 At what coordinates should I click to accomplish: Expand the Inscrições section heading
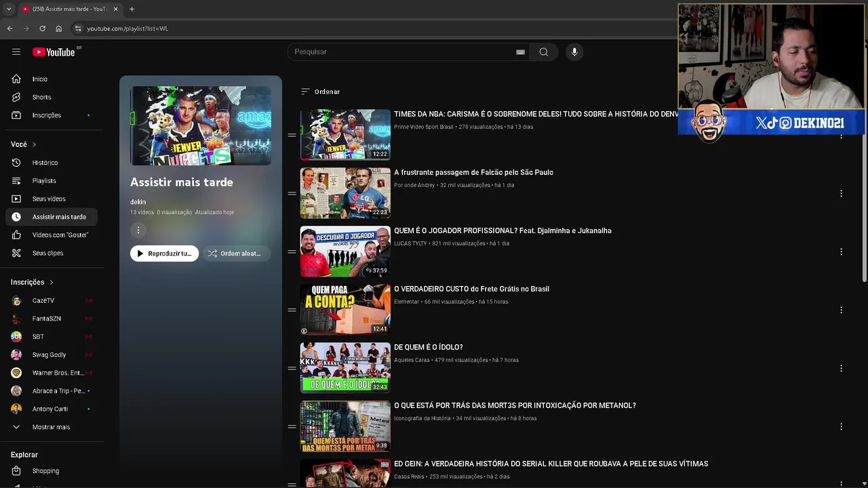click(x=33, y=282)
